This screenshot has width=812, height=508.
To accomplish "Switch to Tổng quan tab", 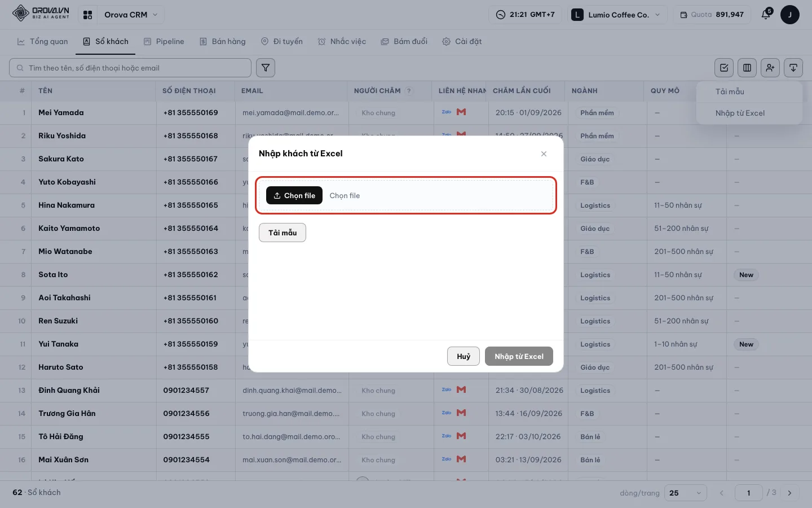I will click(43, 41).
